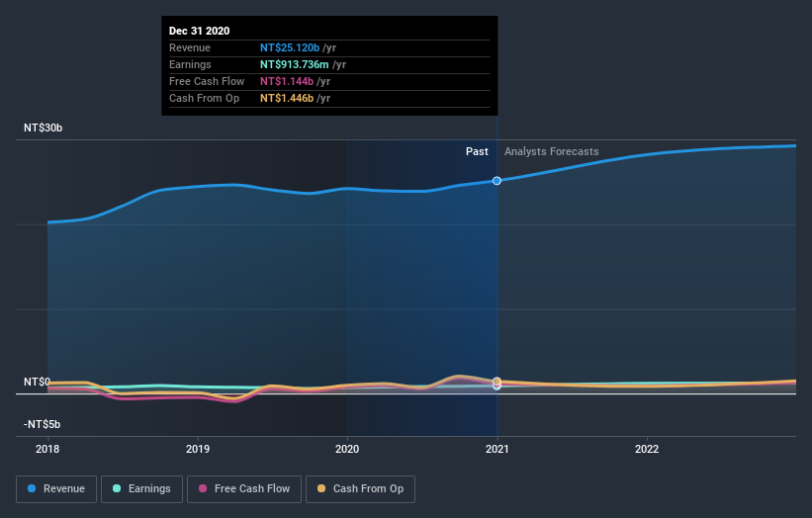Screen dimensions: 812x518
Task: Click the NT$913.736m earnings value
Action: (295, 64)
